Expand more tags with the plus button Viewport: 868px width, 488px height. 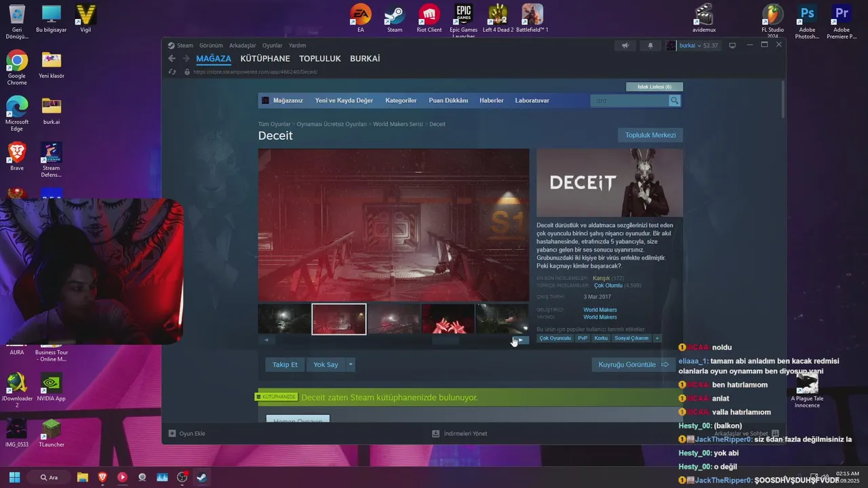tap(656, 338)
